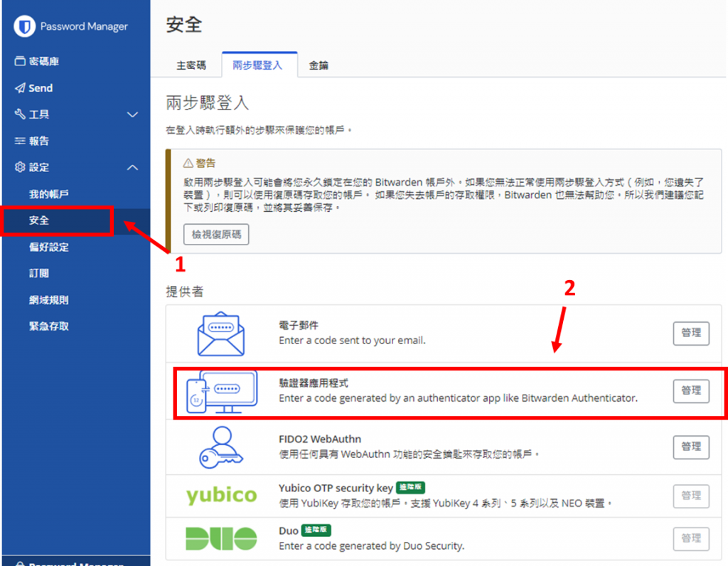The width and height of the screenshot is (728, 566).
Task: Click 管理 for FIDO2 WebAuthn
Action: (691, 447)
